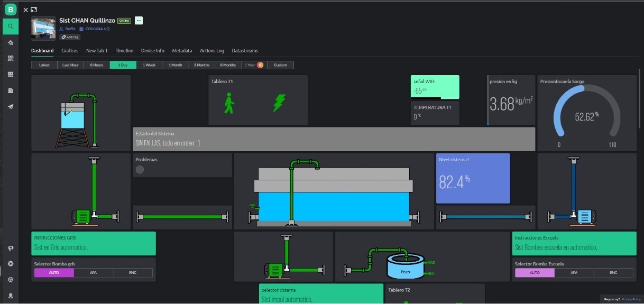Click the green Blynk logo icon
This screenshot has width=644, height=304.
coord(10,10)
